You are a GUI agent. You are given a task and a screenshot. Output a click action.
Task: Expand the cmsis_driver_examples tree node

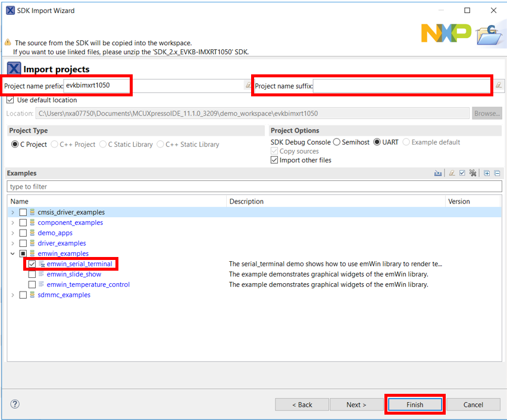[x=12, y=212]
